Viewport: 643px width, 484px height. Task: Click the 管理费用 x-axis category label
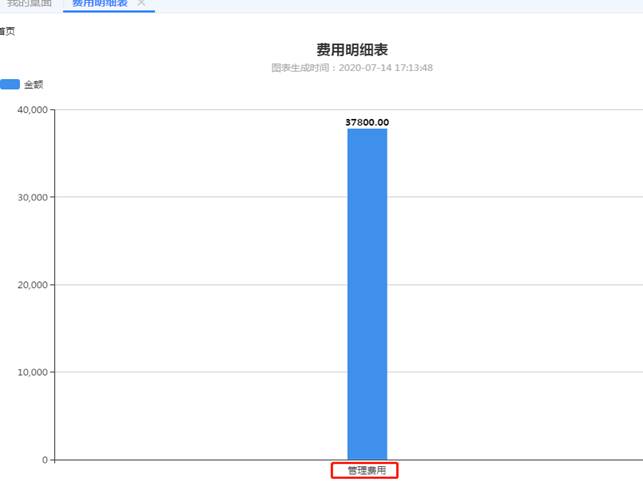pyautogui.click(x=366, y=470)
